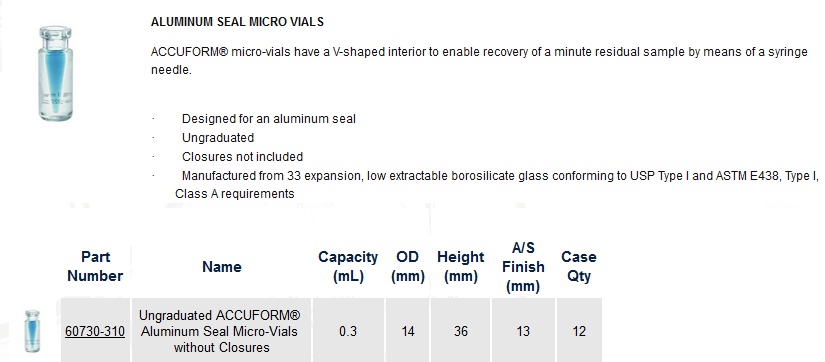Select the 14 OD value cell
The image size is (825, 362).
(x=408, y=331)
